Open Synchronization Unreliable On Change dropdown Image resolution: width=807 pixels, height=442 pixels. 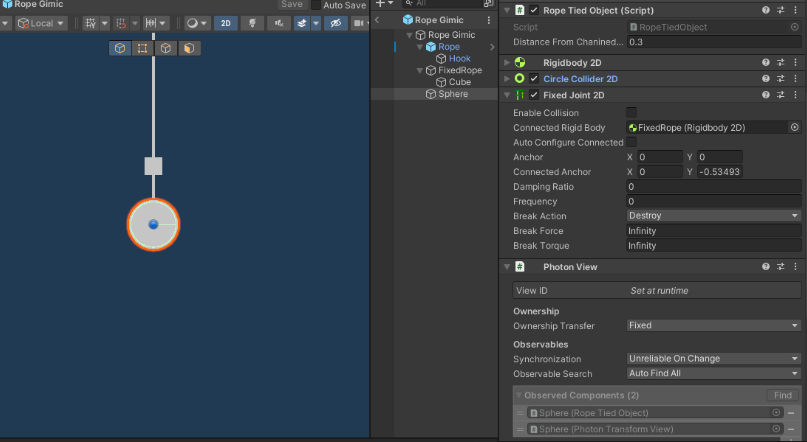pyautogui.click(x=714, y=359)
